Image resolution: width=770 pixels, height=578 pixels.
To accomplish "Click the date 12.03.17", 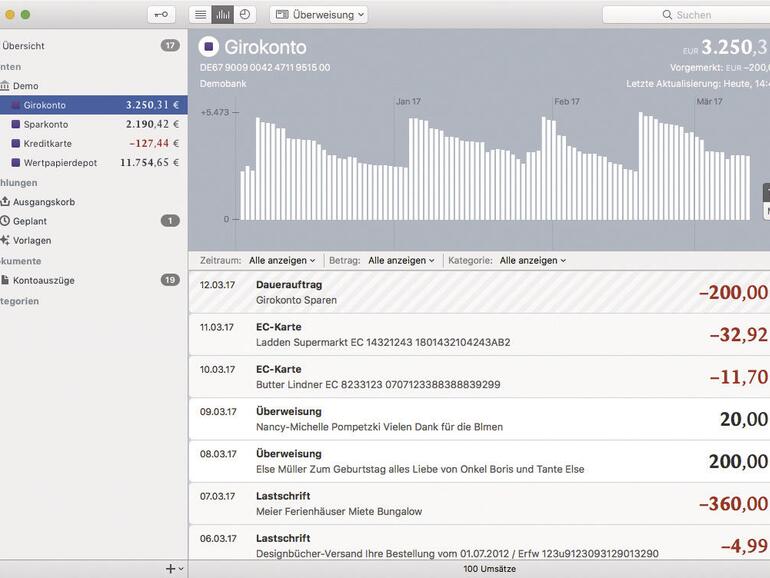I will click(x=217, y=285).
